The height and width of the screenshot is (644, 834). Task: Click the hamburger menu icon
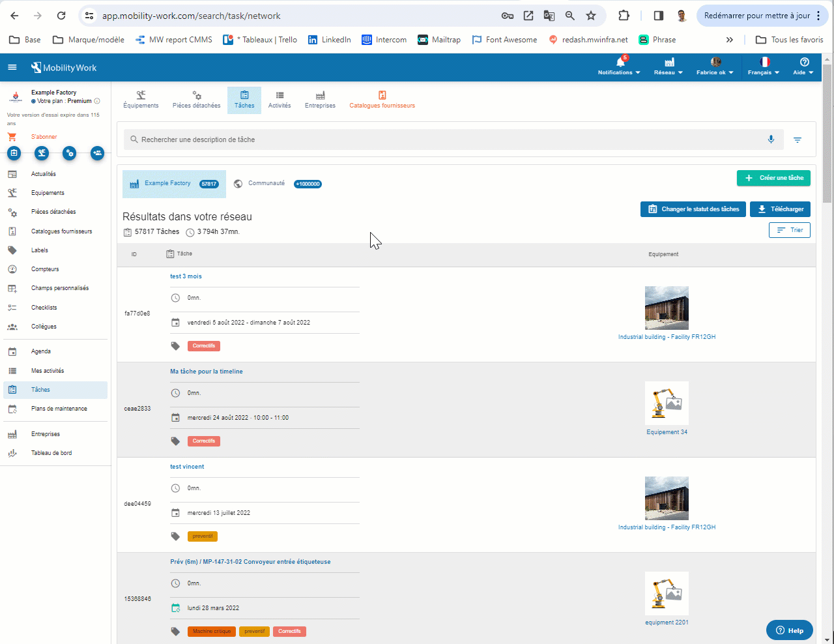pos(12,68)
